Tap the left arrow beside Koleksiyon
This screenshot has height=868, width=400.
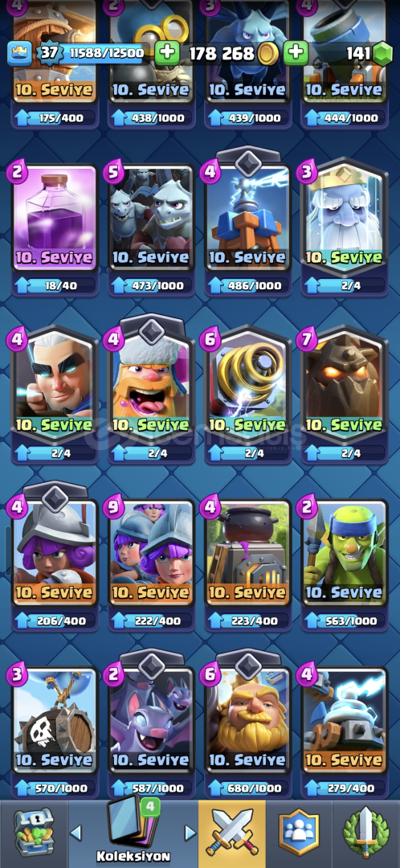[x=76, y=832]
